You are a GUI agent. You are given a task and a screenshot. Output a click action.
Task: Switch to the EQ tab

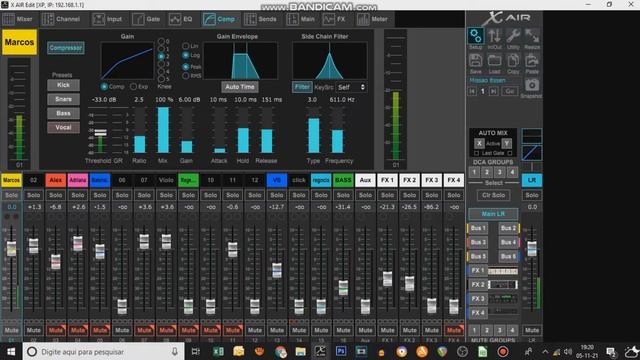[x=181, y=19]
